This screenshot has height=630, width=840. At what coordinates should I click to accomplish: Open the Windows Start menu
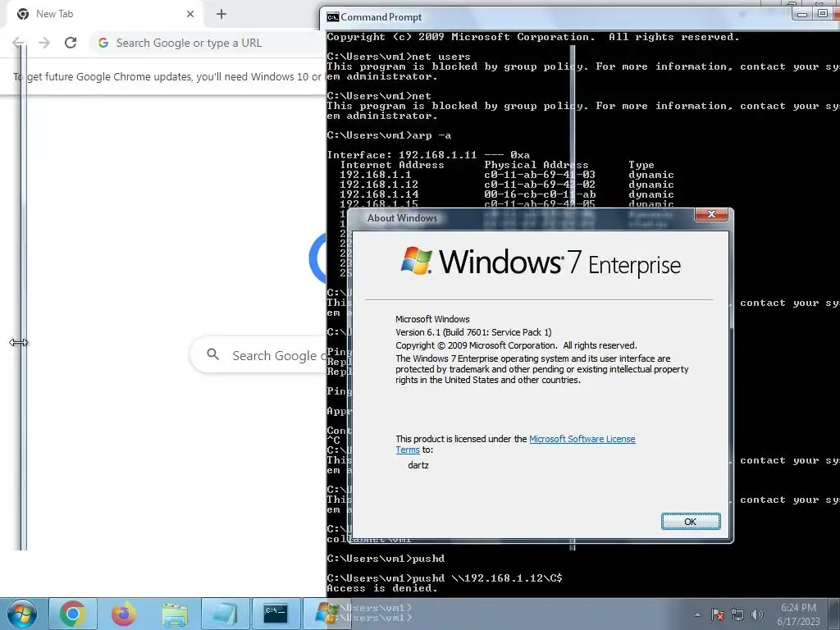pyautogui.click(x=22, y=614)
